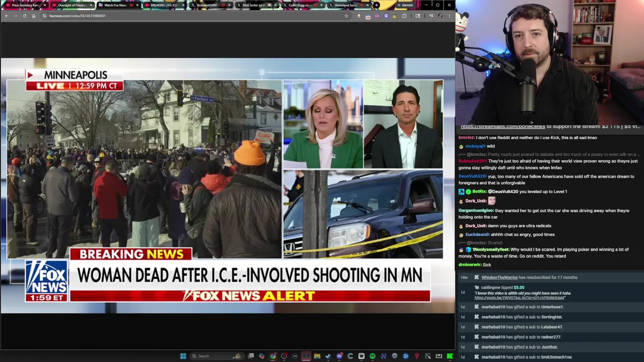Open the Chrome profile avatar
This screenshot has height=362, width=644.
click(x=440, y=16)
